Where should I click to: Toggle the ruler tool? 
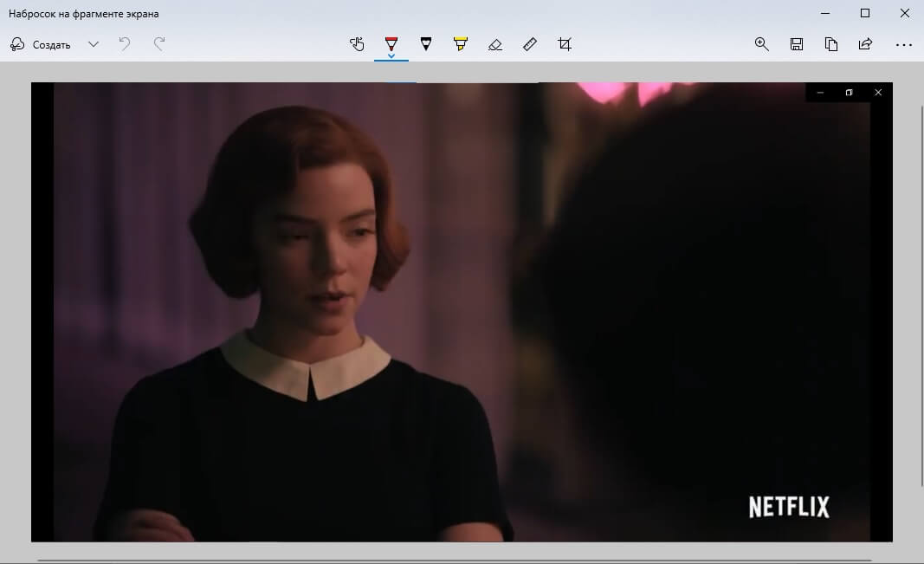[x=530, y=44]
